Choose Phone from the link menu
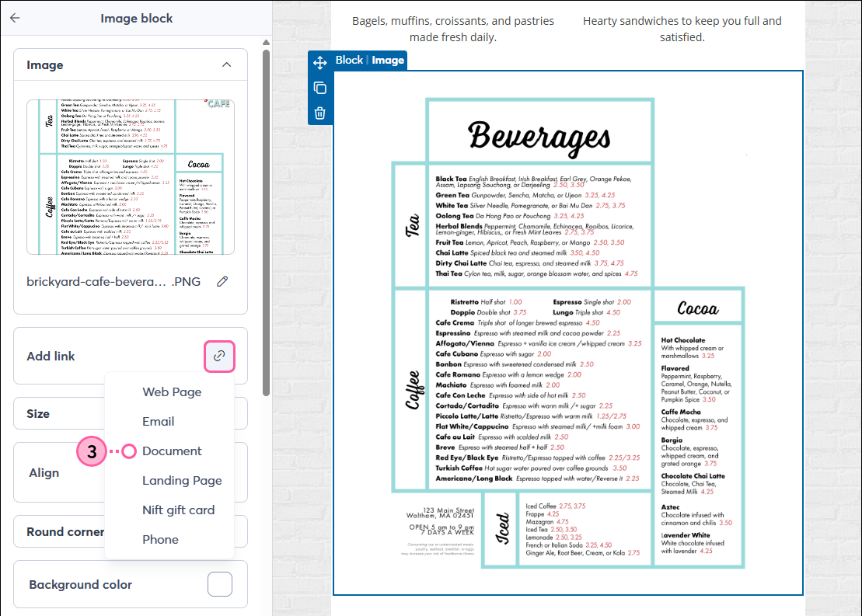Image resolution: width=862 pixels, height=616 pixels. click(x=160, y=539)
